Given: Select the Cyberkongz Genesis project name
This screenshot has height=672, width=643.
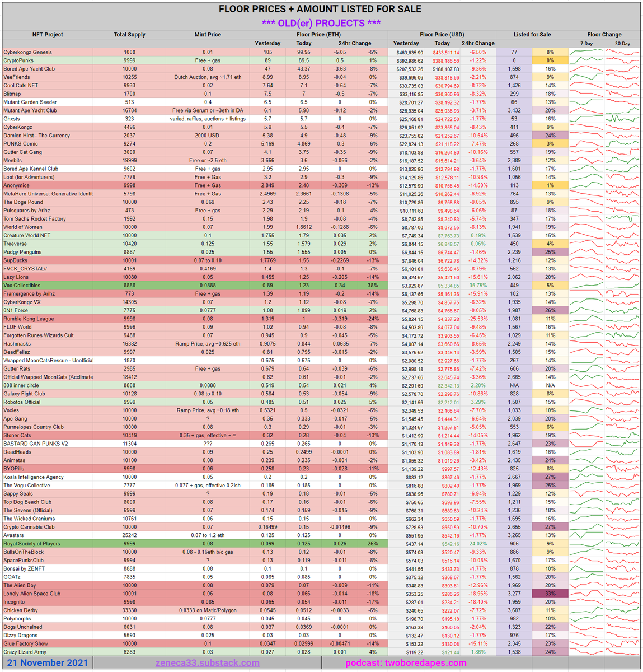Looking at the screenshot, I should pos(27,52).
